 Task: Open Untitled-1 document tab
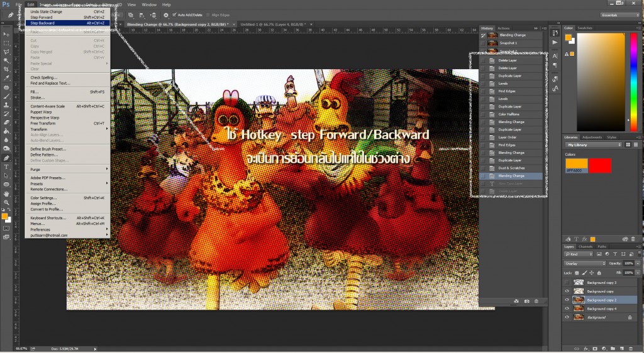point(273,24)
